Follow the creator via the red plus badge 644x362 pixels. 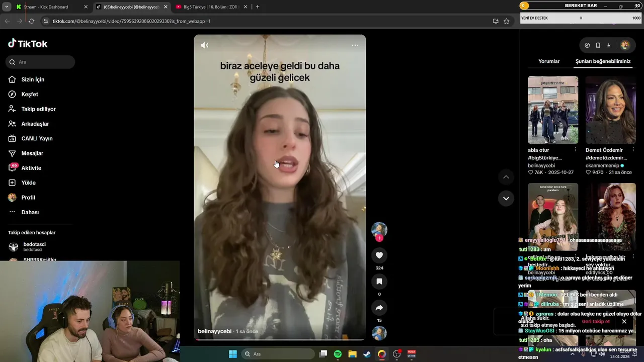(x=379, y=238)
